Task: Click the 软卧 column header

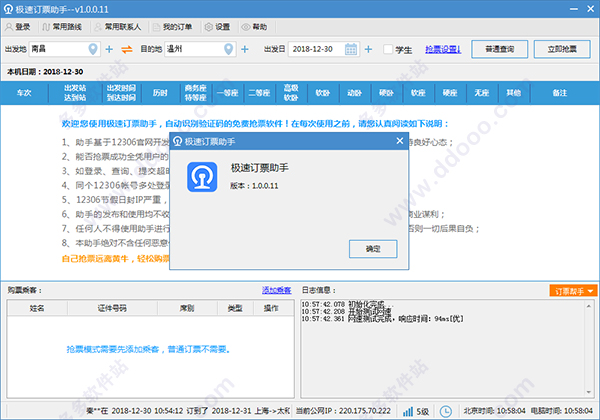Action: click(322, 93)
